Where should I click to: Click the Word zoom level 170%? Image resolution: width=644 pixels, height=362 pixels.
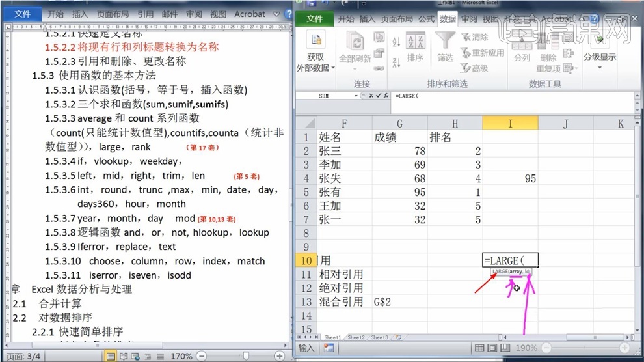click(181, 356)
